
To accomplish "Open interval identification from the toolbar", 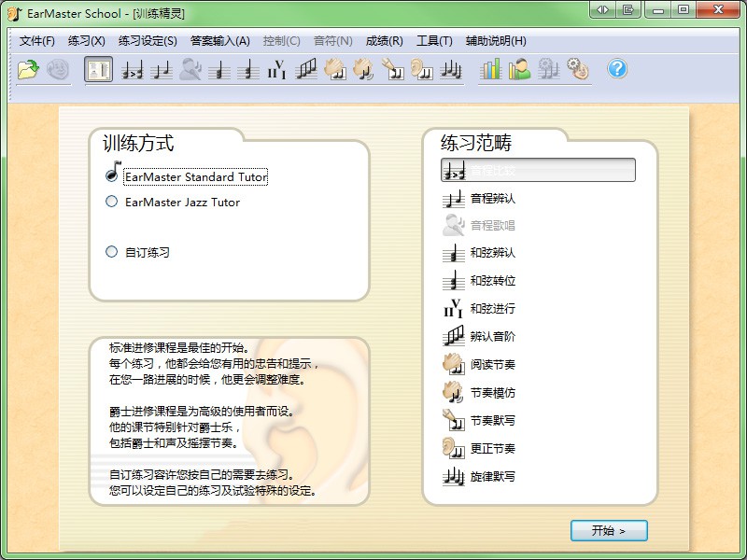I will (x=161, y=69).
